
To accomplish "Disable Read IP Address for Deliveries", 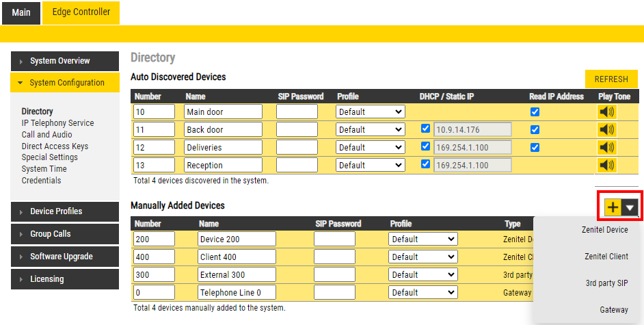I will point(535,147).
